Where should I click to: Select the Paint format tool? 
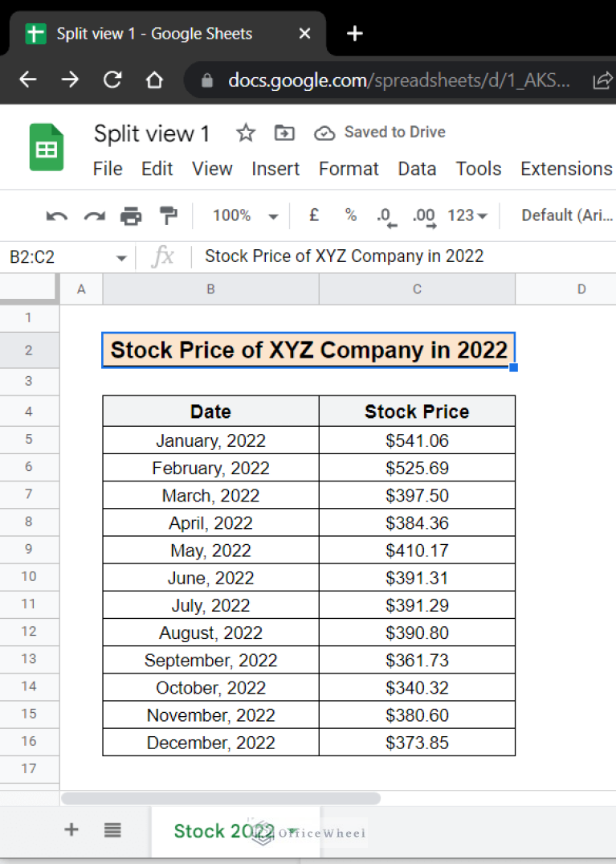[x=169, y=215]
